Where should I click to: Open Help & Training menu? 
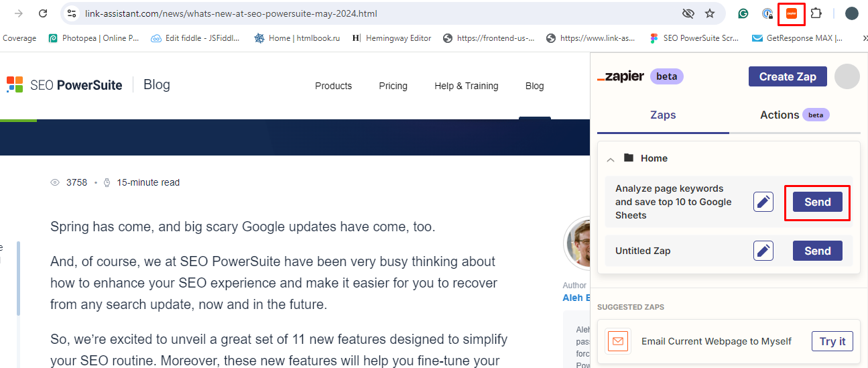pos(467,86)
